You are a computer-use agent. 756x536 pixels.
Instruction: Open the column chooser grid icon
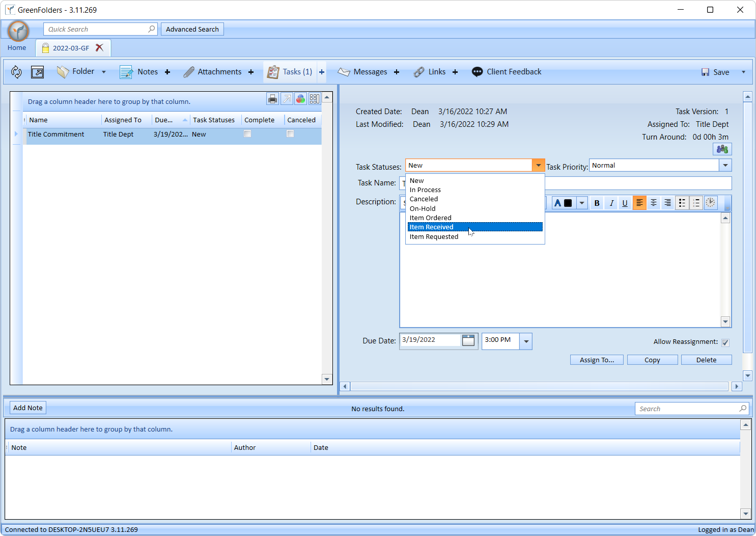tap(315, 99)
